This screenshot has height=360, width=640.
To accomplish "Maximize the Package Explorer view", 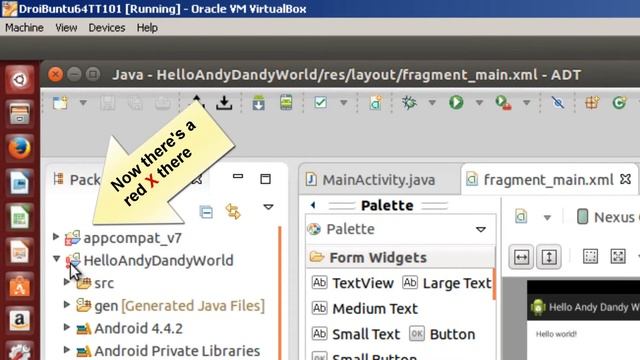I will 265,179.
